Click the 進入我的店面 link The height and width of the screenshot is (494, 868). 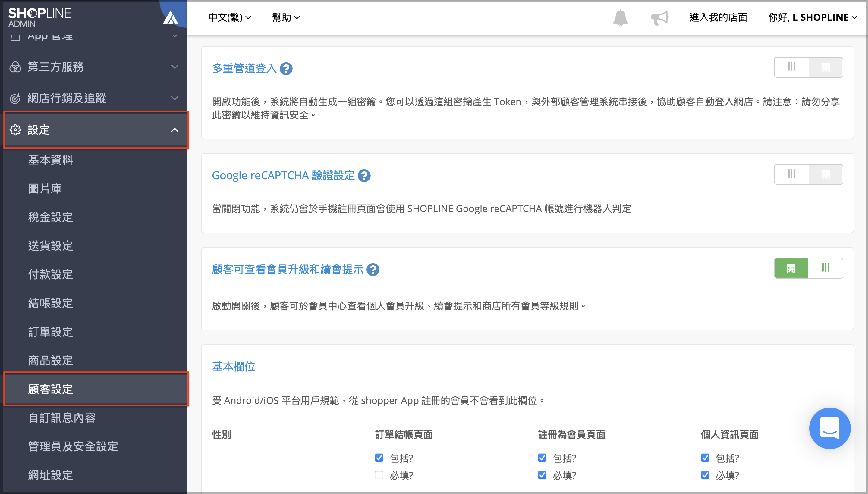click(718, 17)
